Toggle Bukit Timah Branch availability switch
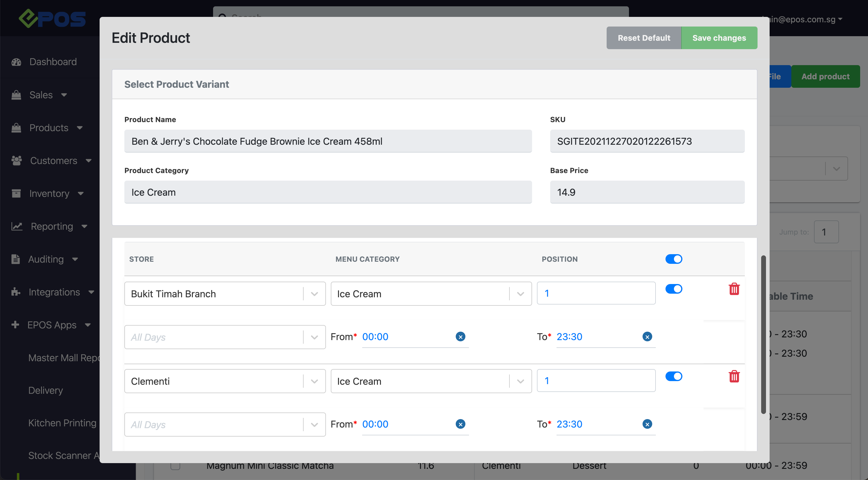Screen dimensions: 868x480 (674, 289)
